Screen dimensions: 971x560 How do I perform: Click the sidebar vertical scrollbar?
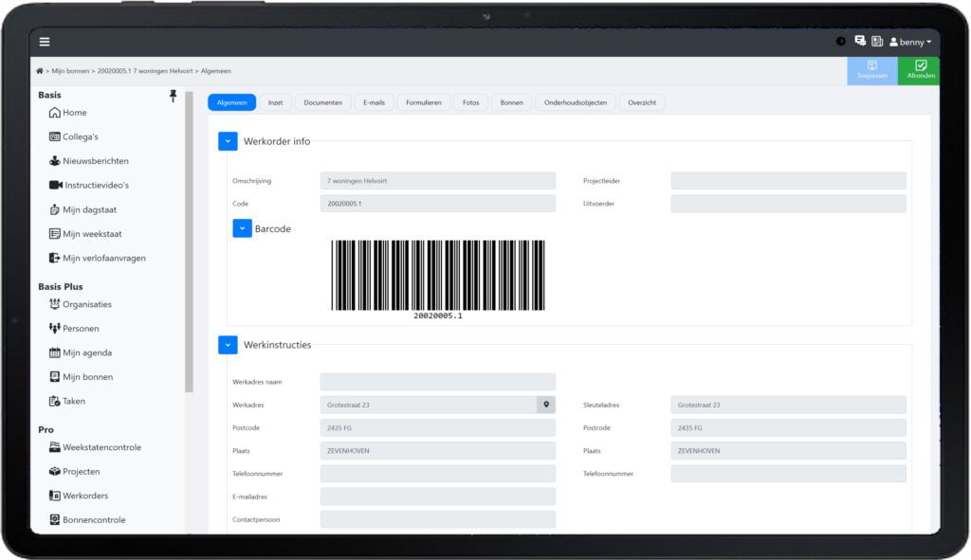tap(189, 242)
